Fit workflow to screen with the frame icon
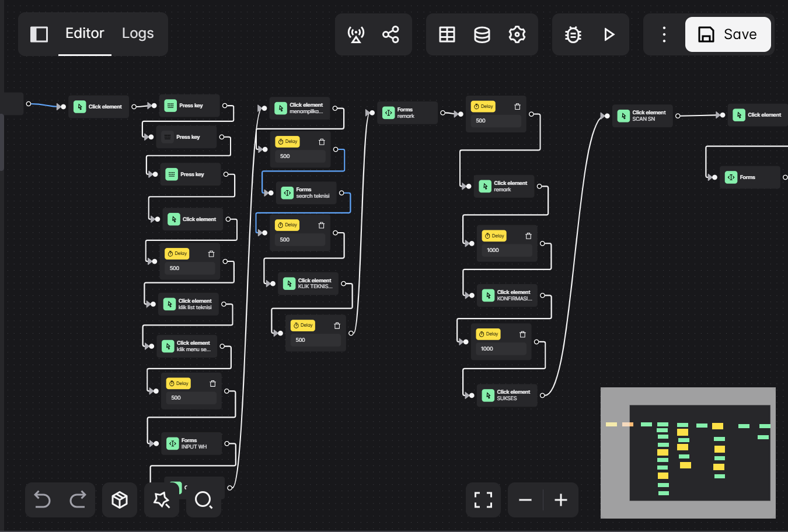This screenshot has width=788, height=532. pos(483,500)
